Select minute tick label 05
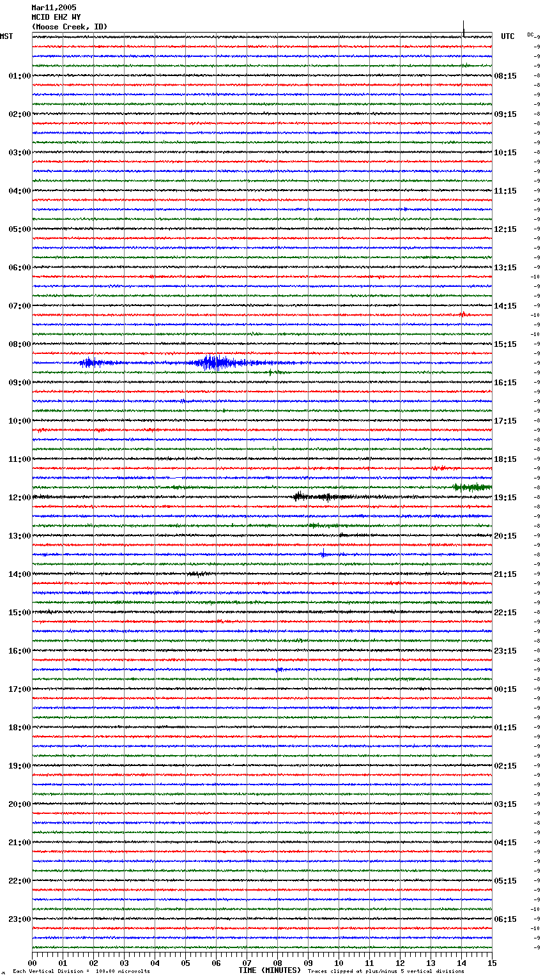The width and height of the screenshot is (543, 980). coord(185,963)
